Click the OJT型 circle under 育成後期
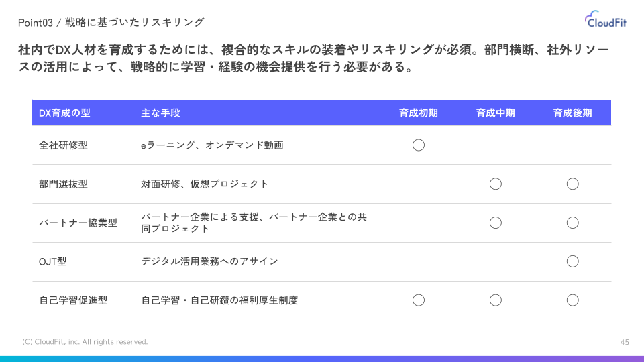The width and height of the screenshot is (644, 362). [573, 261]
